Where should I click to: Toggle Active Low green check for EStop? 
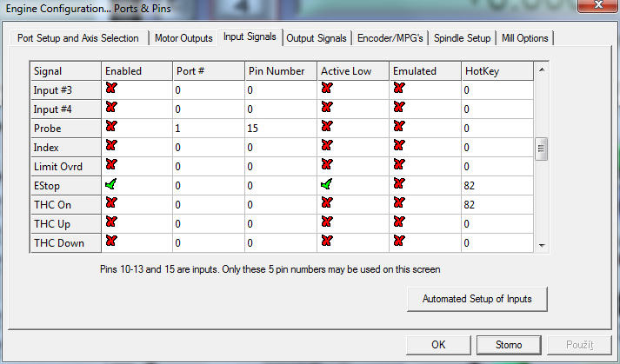[x=327, y=184]
